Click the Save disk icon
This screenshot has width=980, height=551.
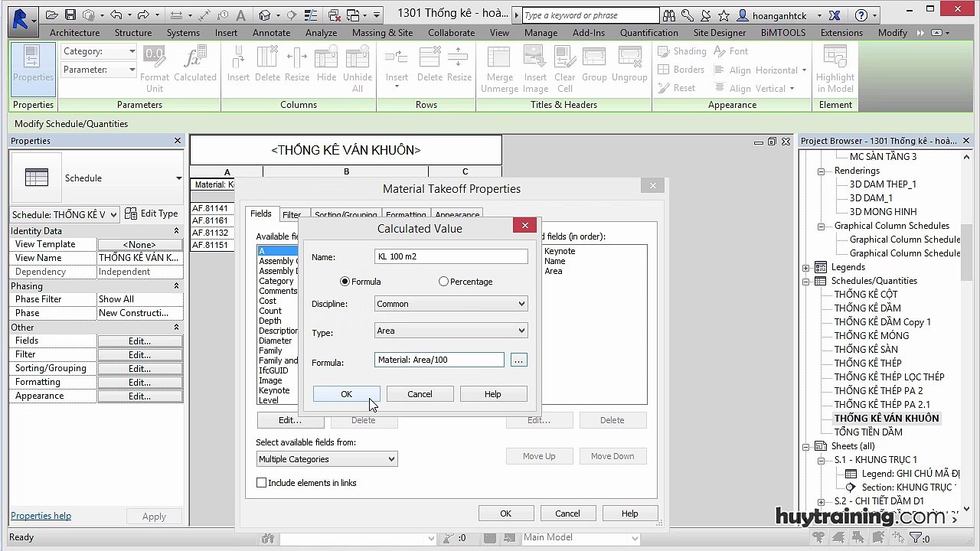[70, 15]
